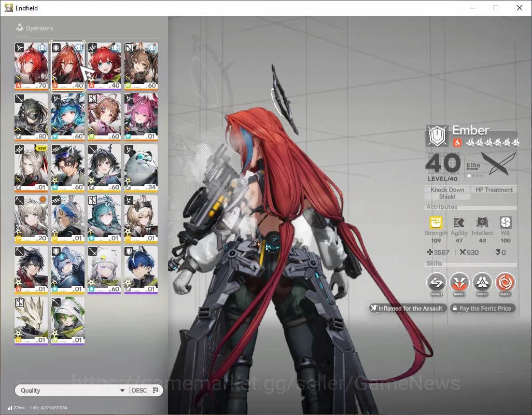Click the crossed swords weapon icon

point(499,163)
